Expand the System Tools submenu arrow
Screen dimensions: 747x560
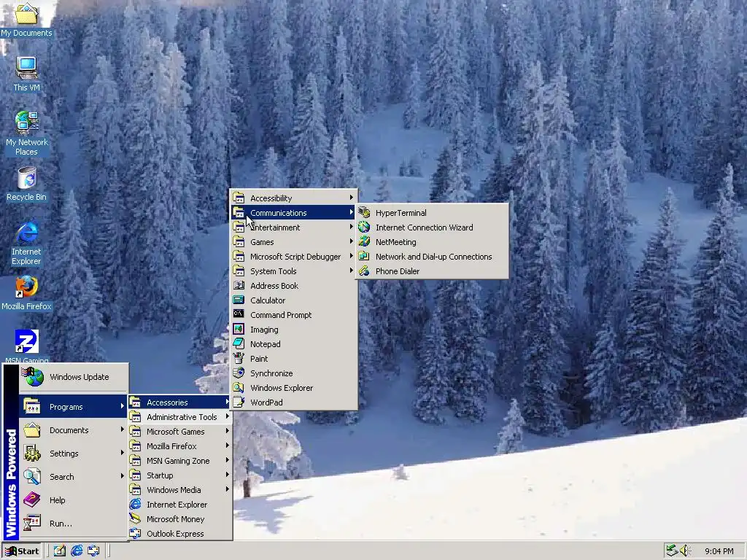click(x=351, y=271)
